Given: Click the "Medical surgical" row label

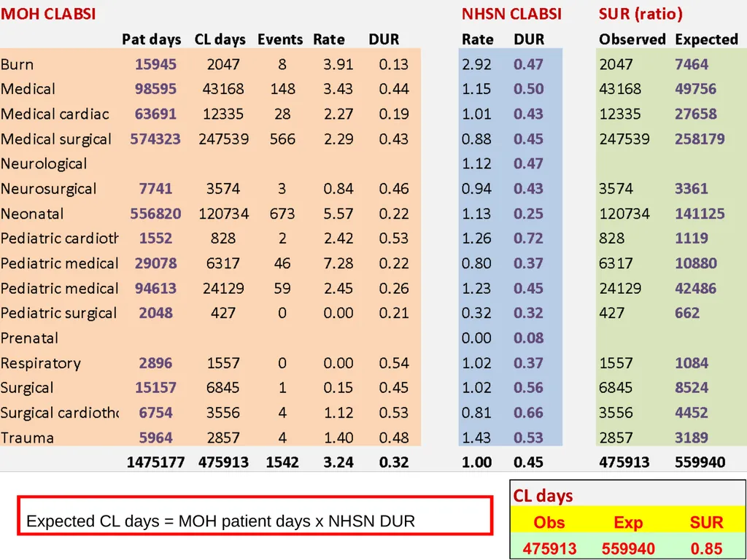Looking at the screenshot, I should pos(56,139).
